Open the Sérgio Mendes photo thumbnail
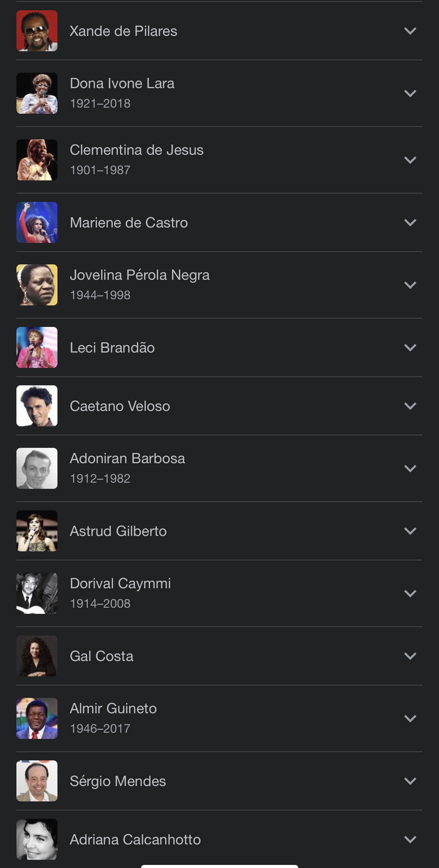 pyautogui.click(x=37, y=781)
